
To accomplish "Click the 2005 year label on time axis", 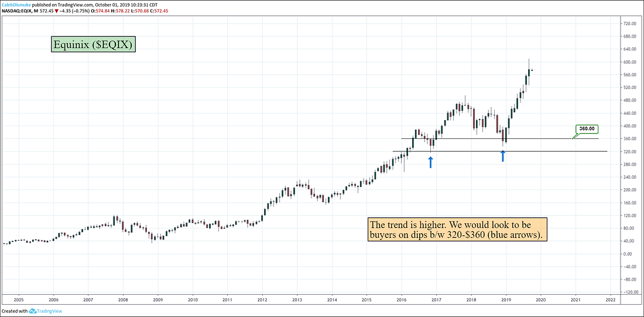I will coord(18,301).
